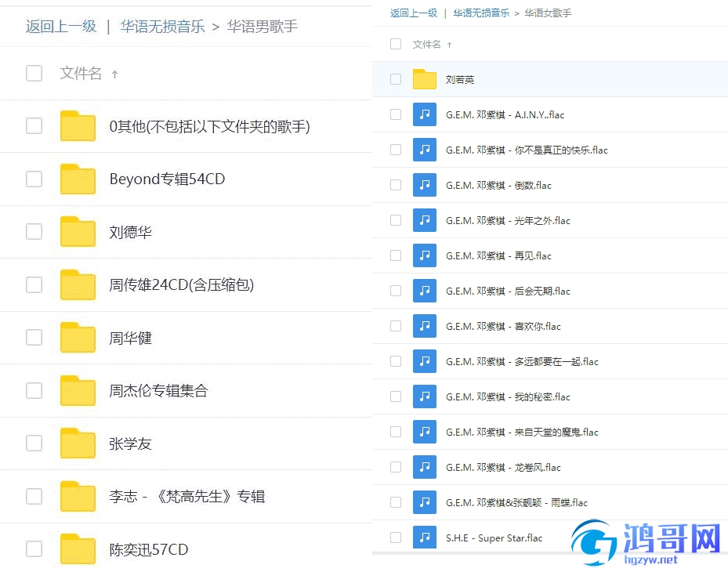Click music icon for S.H.E - Super Star.flac

pos(425,538)
